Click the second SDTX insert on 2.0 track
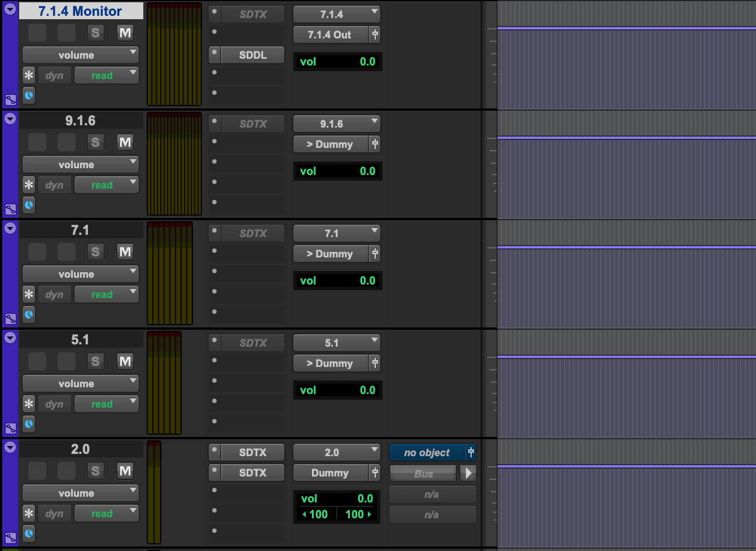The width and height of the screenshot is (756, 551). [x=253, y=473]
